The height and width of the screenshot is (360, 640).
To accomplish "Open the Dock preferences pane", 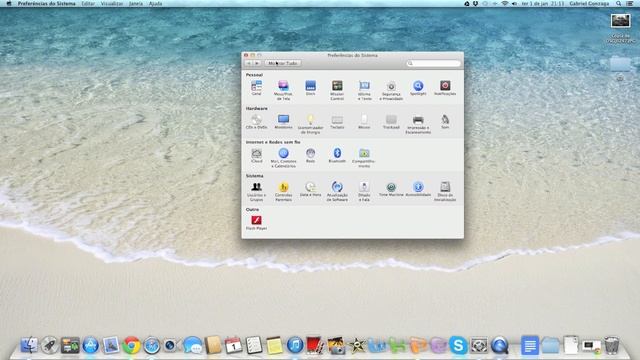I will click(310, 88).
